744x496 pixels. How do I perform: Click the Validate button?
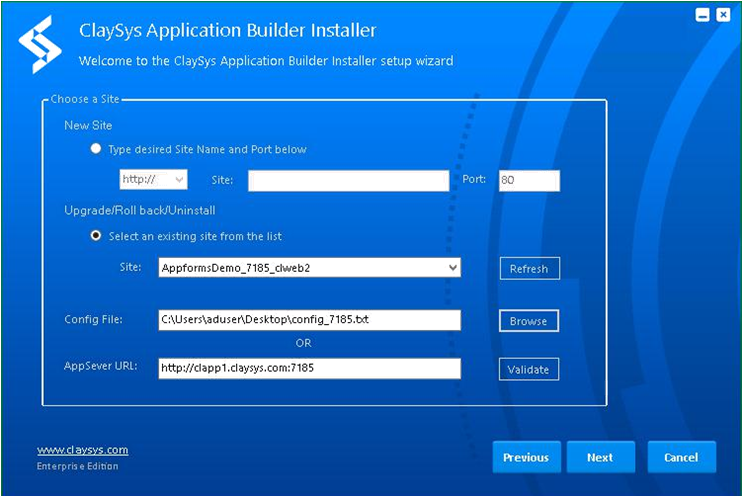coord(529,369)
